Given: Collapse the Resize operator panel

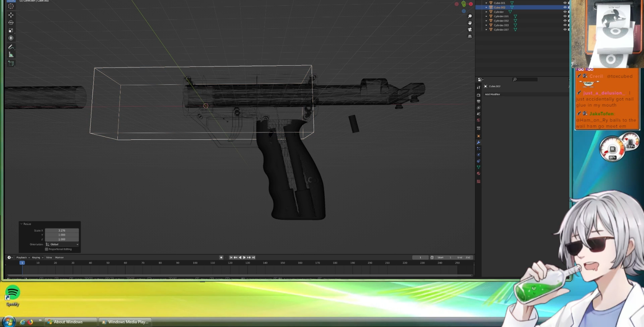Looking at the screenshot, I should (21, 224).
